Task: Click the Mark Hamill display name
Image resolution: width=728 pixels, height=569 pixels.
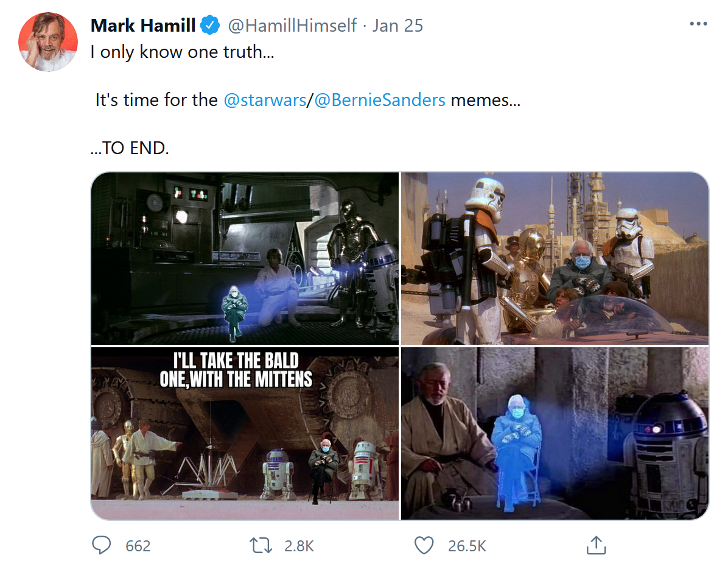Action: coord(142,26)
